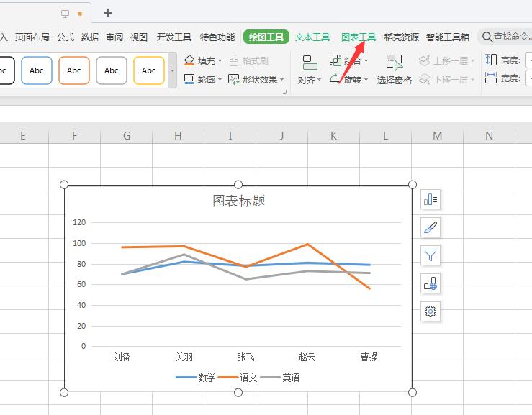The width and height of the screenshot is (532, 415).
Task: Click the 曹操 axis label
Action: pos(369,357)
